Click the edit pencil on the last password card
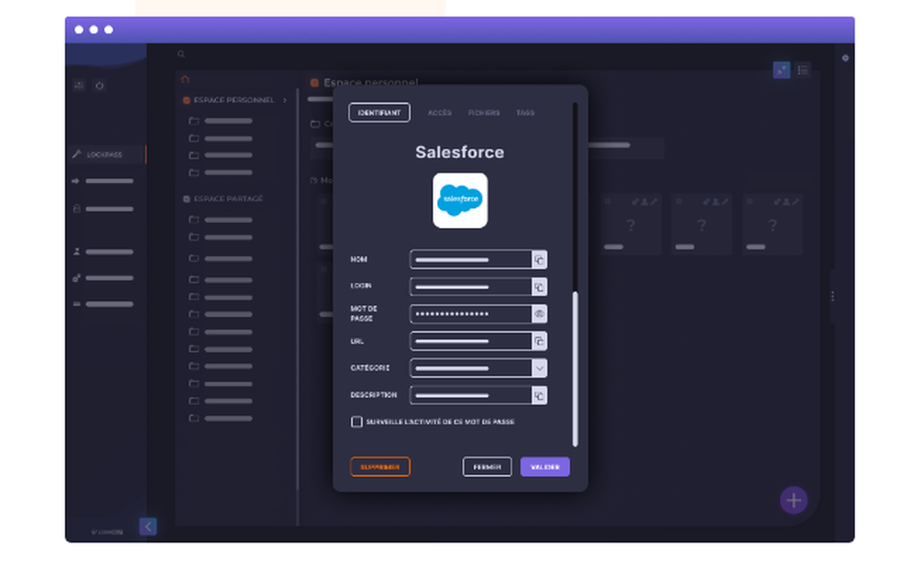This screenshot has width=924, height=572. click(796, 202)
